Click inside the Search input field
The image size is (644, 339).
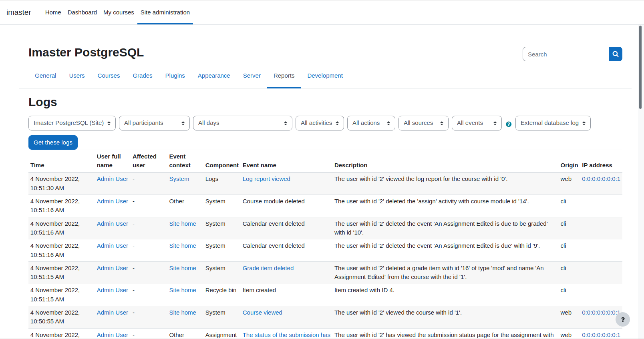click(x=566, y=54)
